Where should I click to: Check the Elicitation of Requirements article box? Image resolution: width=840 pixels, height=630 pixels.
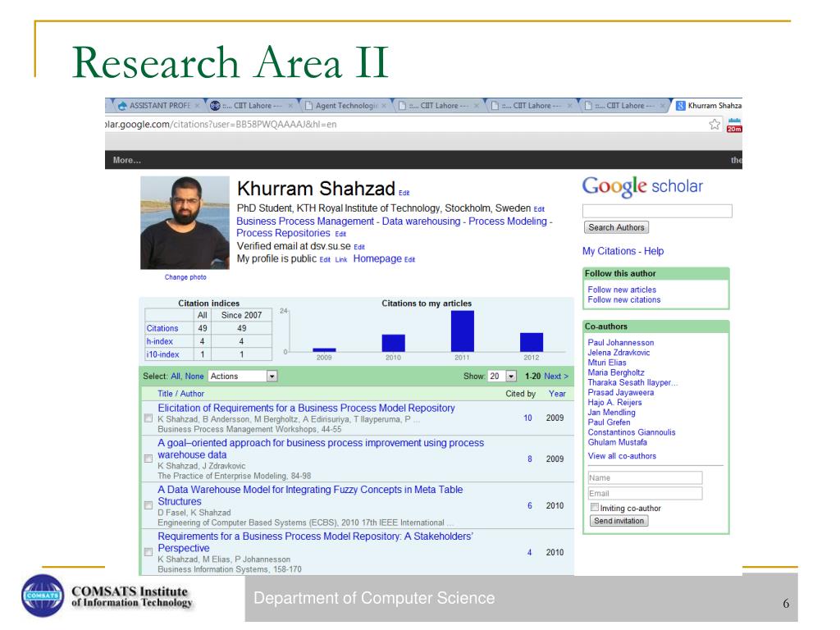148,418
